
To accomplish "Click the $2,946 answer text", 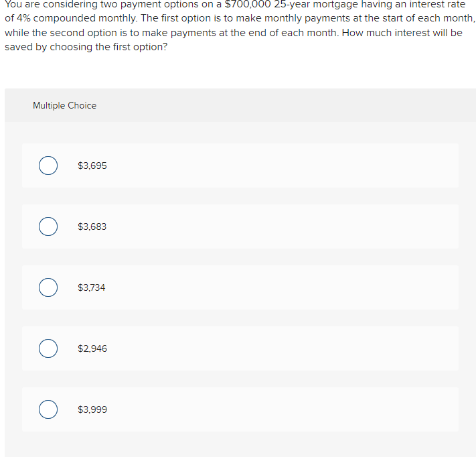I will [x=92, y=348].
